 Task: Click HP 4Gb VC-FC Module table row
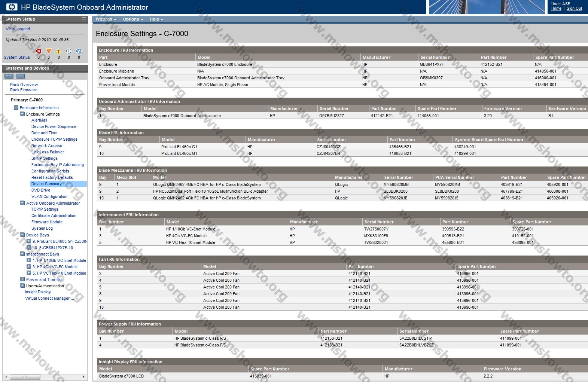pos(342,236)
